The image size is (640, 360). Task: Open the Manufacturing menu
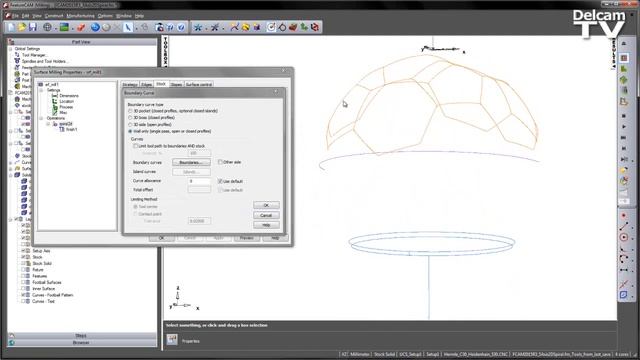tap(80, 16)
